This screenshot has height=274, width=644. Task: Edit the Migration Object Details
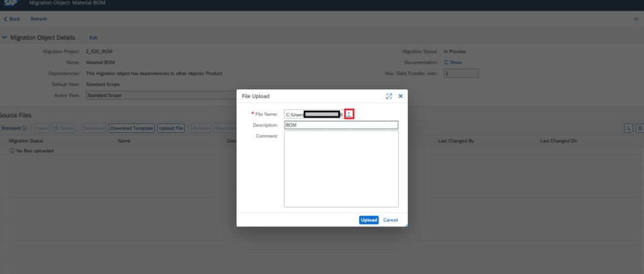[94, 38]
